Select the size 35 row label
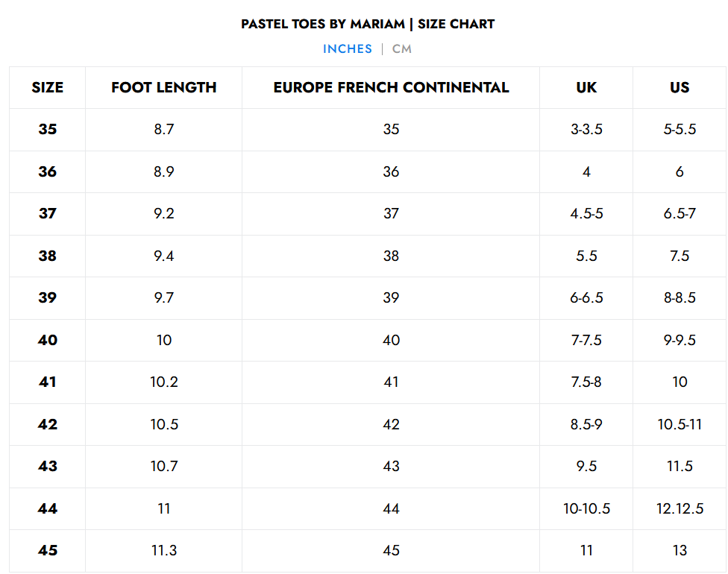 48,130
